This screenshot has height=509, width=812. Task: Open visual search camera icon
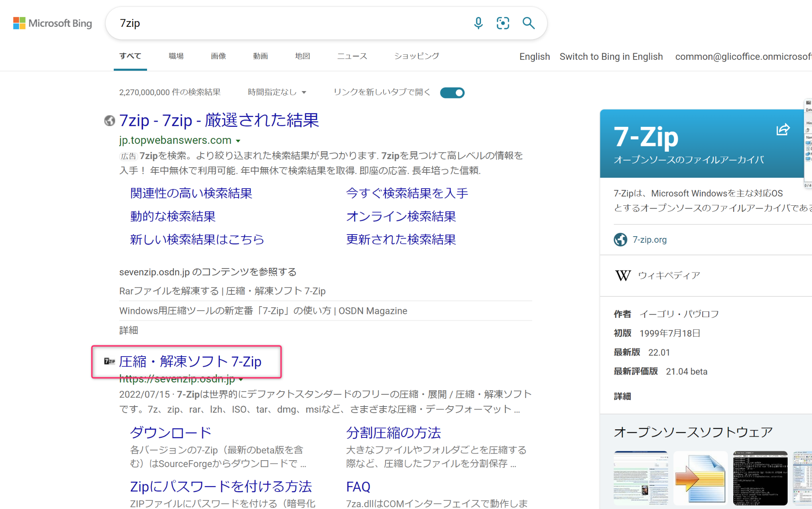[x=503, y=23]
